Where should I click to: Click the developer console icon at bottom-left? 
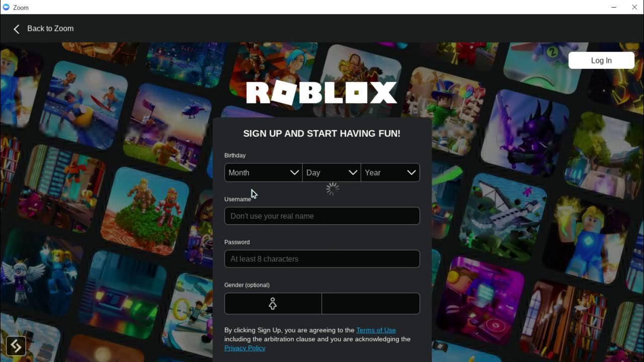(x=16, y=345)
